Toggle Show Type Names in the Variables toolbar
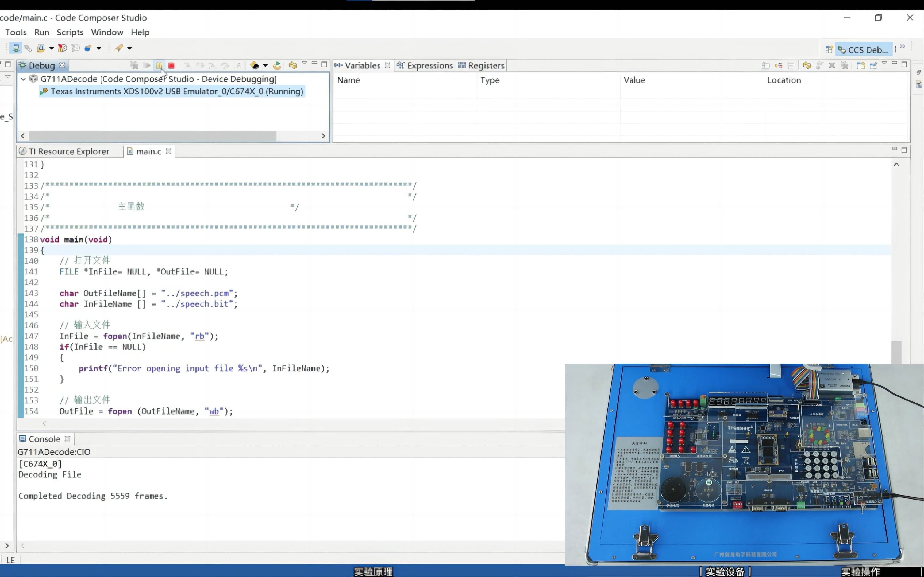The width and height of the screenshot is (924, 577). pyautogui.click(x=765, y=66)
